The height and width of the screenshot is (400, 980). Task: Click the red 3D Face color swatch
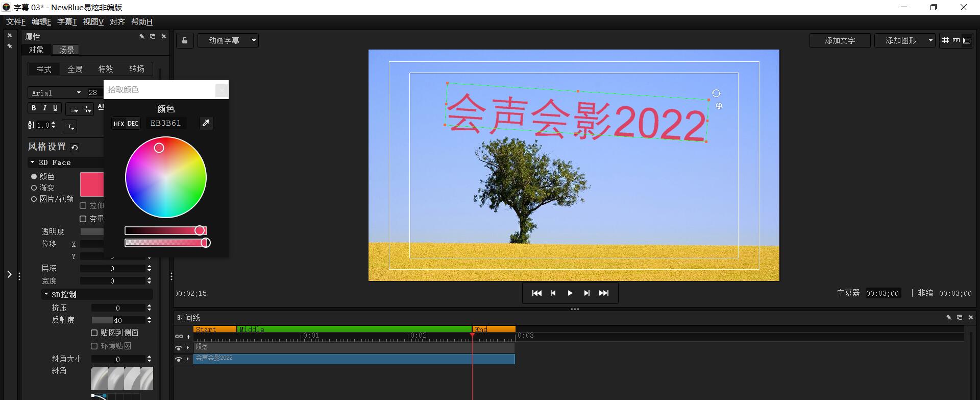92,184
